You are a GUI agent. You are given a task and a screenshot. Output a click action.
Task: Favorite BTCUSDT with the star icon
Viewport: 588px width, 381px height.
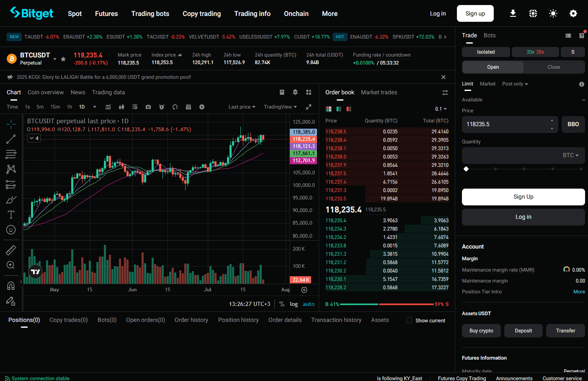point(63,59)
